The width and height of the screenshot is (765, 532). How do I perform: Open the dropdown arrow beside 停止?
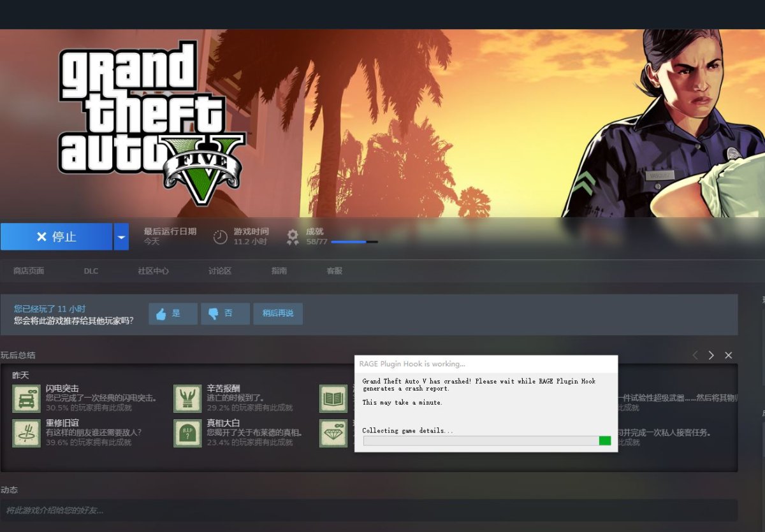tap(121, 236)
